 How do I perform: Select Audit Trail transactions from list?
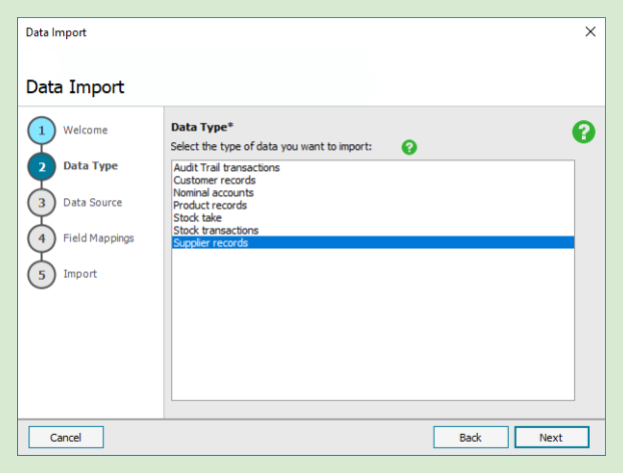pyautogui.click(x=226, y=168)
